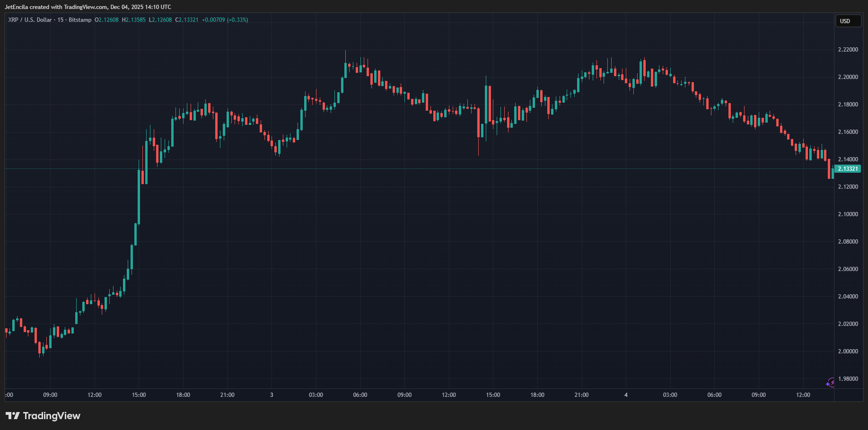868x430 pixels.
Task: Click the open price value O2.12608
Action: coord(107,20)
